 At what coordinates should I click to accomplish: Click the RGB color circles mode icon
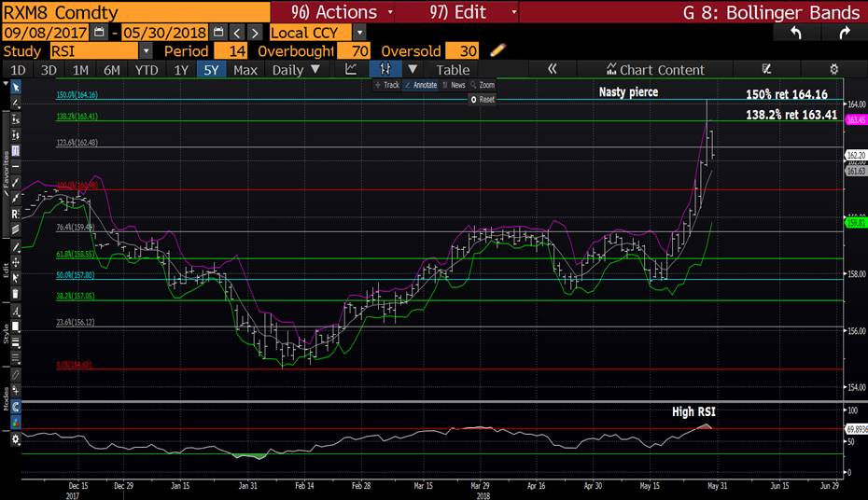tap(16, 423)
